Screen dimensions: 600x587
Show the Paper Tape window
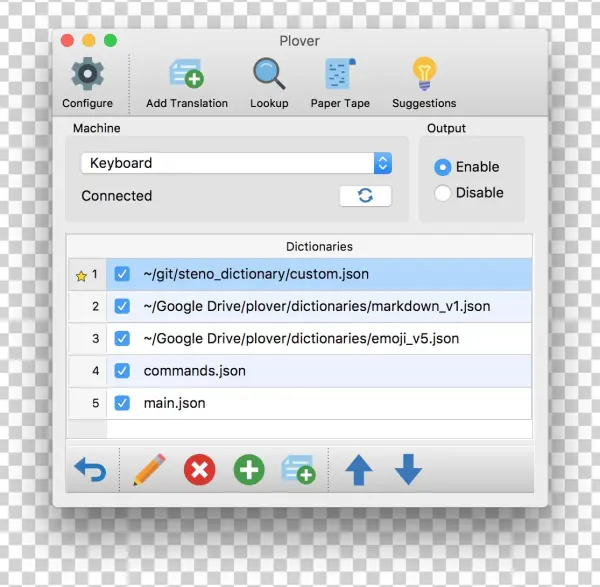[x=340, y=73]
